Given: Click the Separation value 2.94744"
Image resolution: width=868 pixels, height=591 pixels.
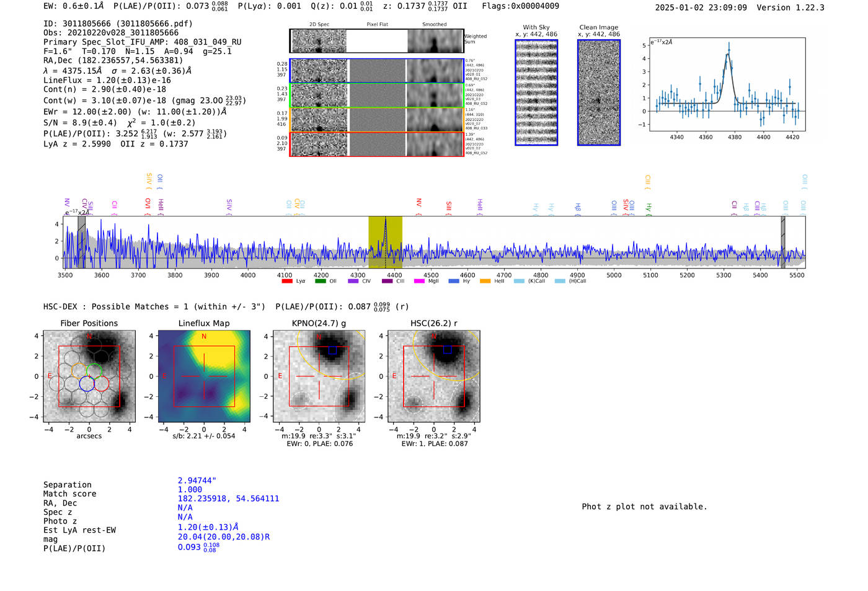Looking at the screenshot, I should click(197, 481).
